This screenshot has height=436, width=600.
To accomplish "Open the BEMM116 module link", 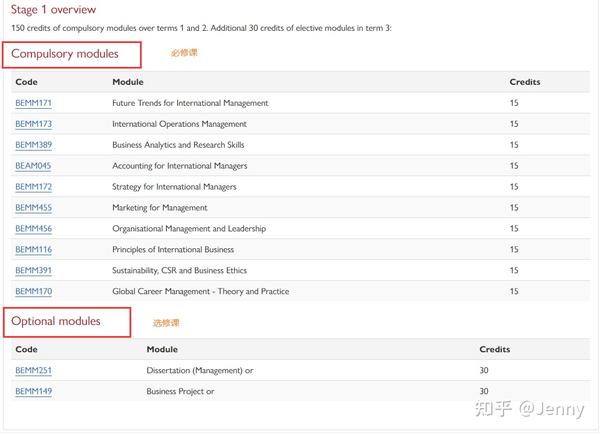I will point(33,250).
